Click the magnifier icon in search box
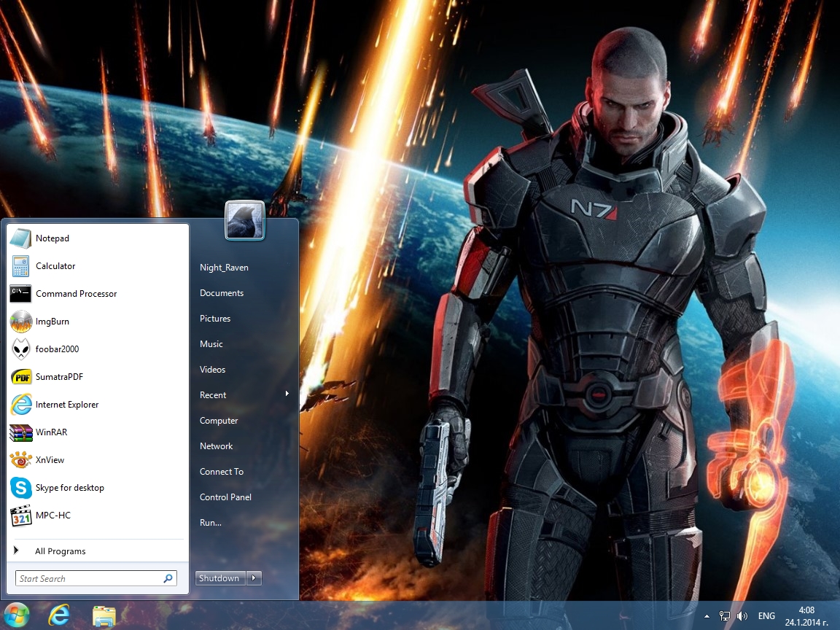 pos(168,578)
